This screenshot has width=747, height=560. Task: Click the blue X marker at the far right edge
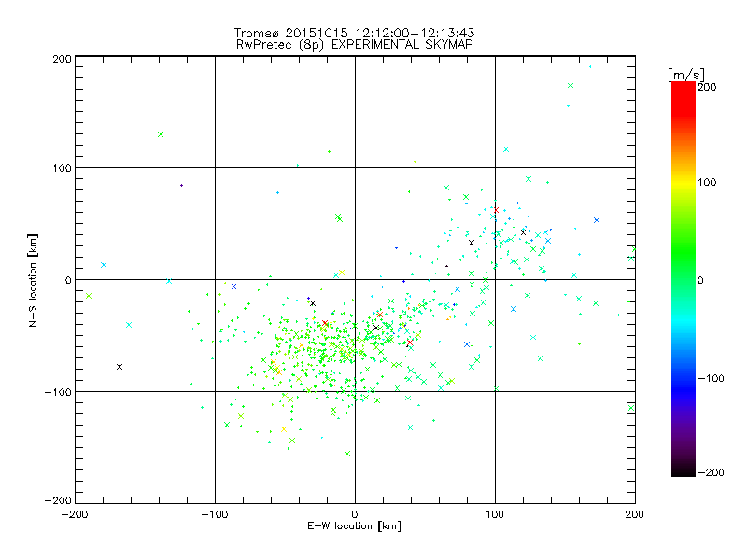point(597,220)
